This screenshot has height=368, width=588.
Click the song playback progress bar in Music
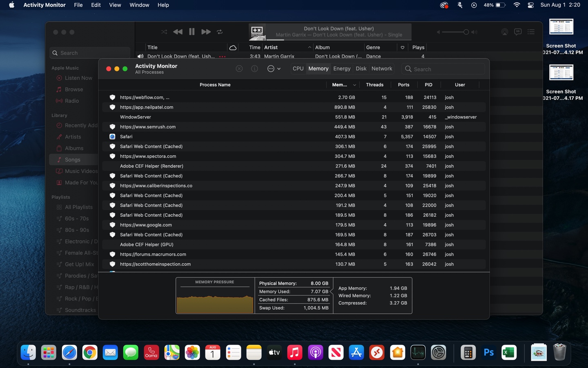pos(339,40)
